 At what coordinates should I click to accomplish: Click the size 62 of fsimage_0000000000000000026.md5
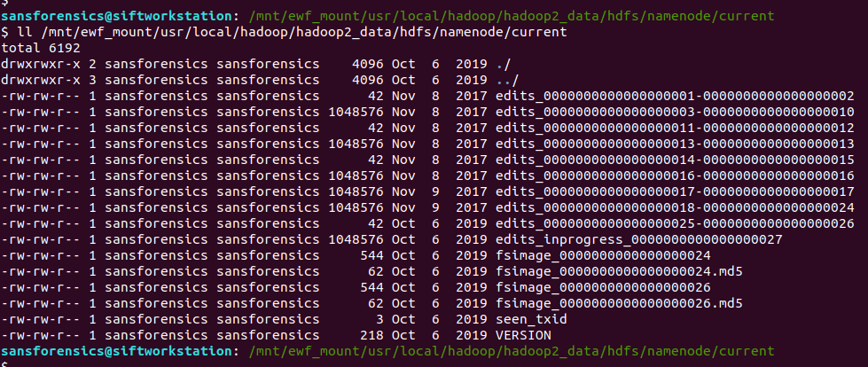375,304
